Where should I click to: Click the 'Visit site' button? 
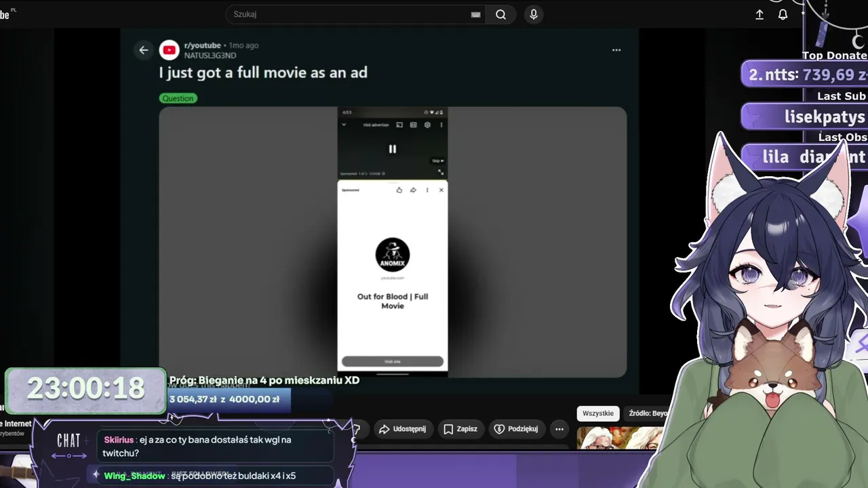[x=393, y=361]
